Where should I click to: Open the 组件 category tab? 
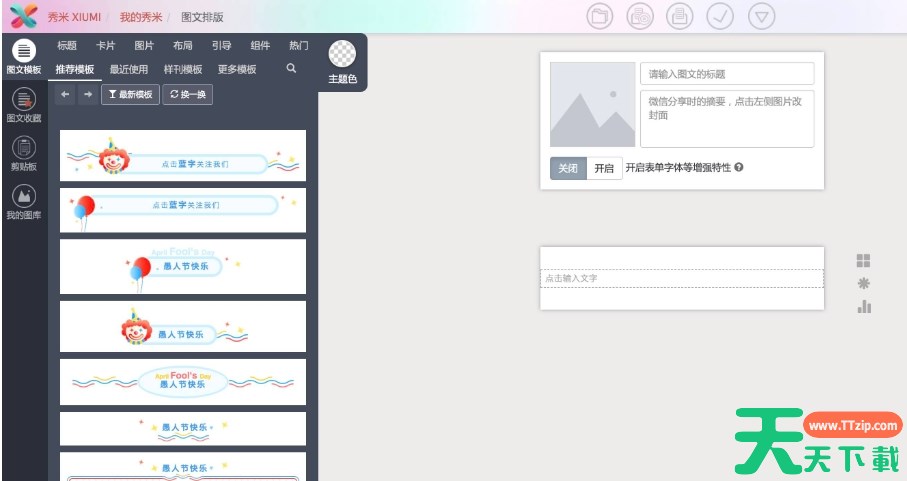point(260,45)
